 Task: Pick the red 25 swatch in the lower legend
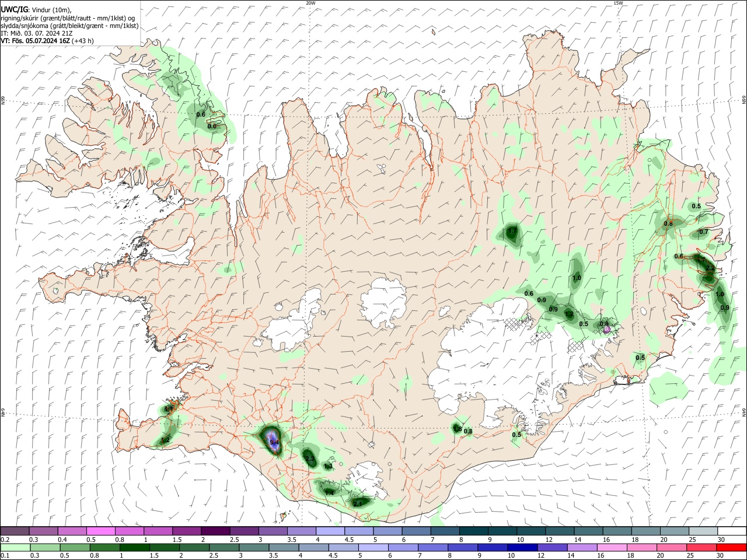pyautogui.click(x=701, y=547)
